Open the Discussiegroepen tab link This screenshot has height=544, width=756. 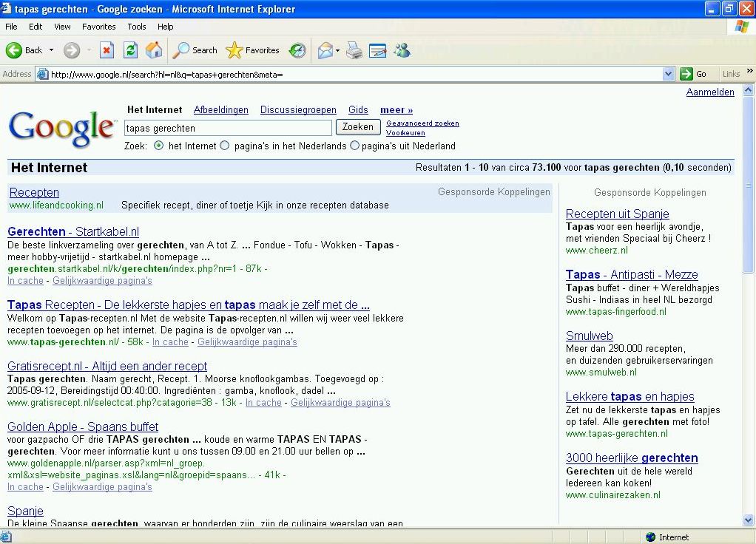coord(298,110)
